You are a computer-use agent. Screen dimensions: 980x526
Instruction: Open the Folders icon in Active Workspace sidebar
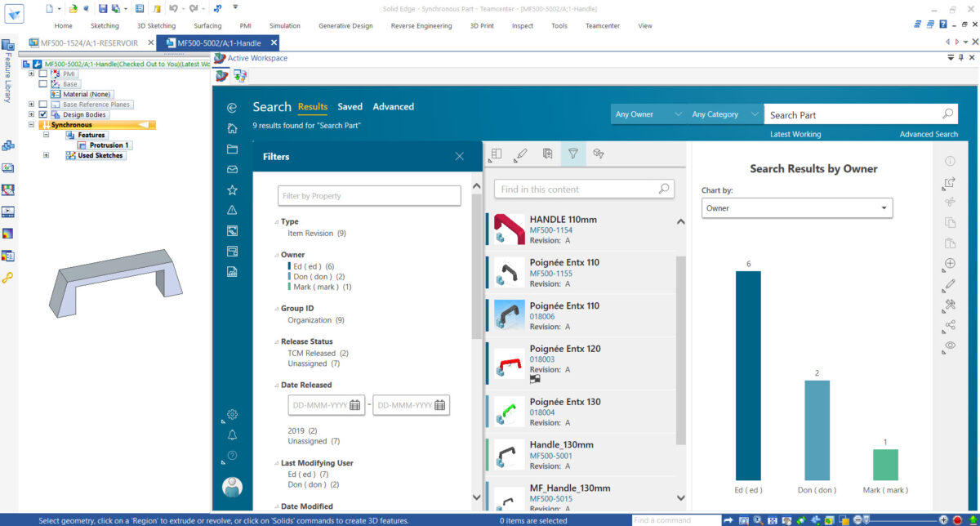pyautogui.click(x=232, y=149)
